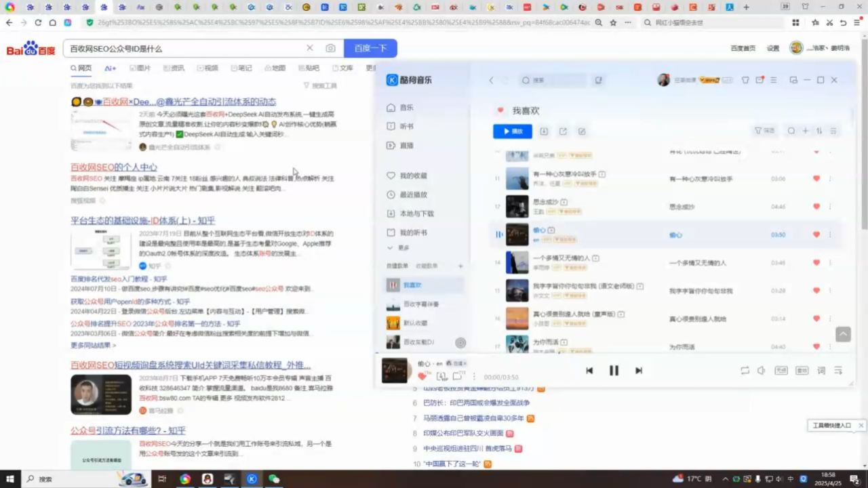Open Kugou main menu hamburger icon
Image resolution: width=868 pixels, height=488 pixels.
point(774,80)
